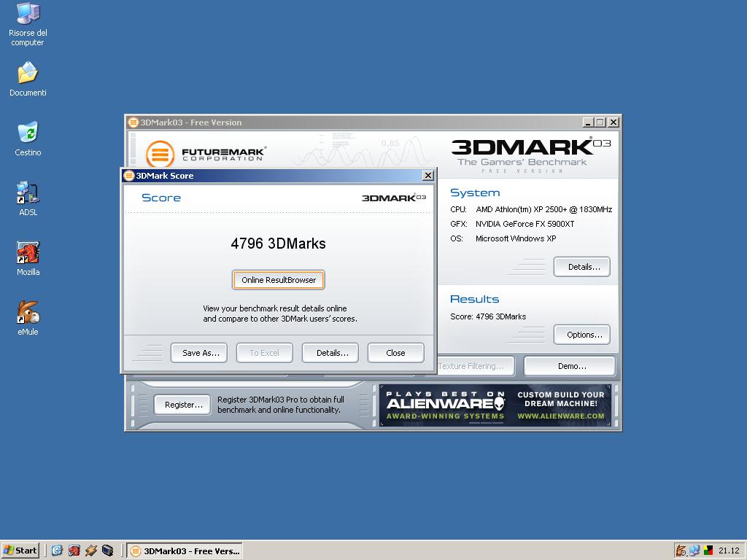Click the Alienware advertisement banner
Image resolution: width=747 pixels, height=560 pixels.
(x=495, y=405)
